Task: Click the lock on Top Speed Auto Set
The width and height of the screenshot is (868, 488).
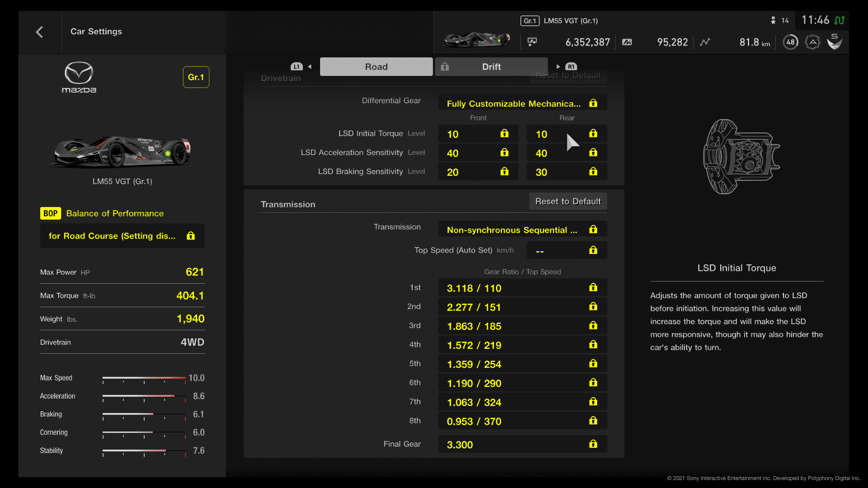Action: [x=593, y=250]
